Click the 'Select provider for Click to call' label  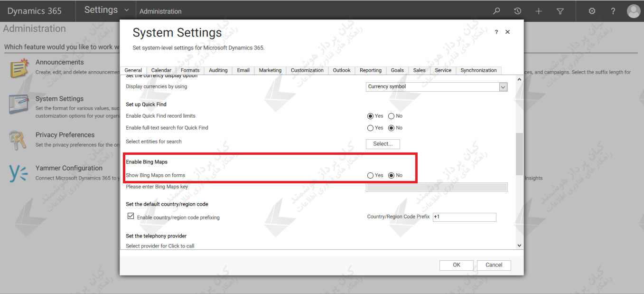[x=160, y=246]
